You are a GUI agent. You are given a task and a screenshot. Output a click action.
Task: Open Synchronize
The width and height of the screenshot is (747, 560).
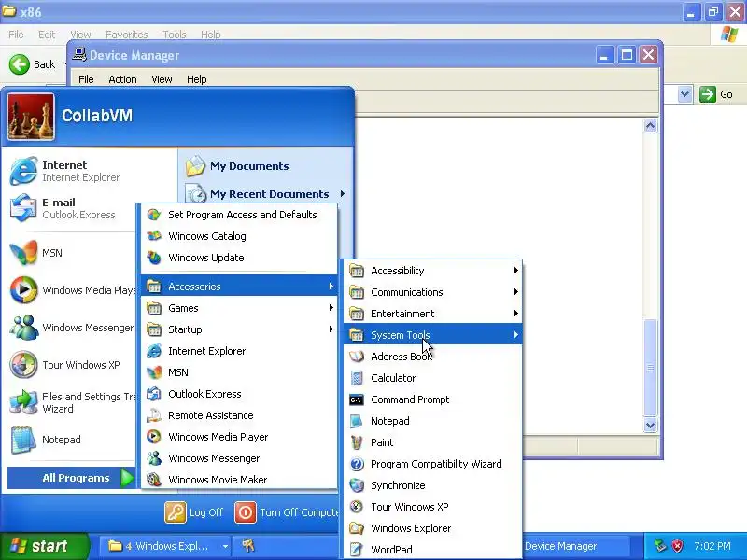pyautogui.click(x=432, y=485)
